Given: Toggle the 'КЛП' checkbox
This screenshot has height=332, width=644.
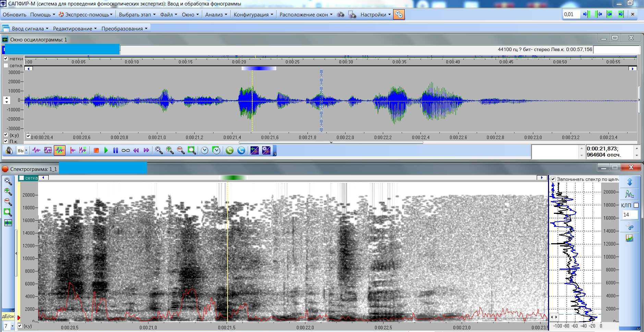Looking at the screenshot, I should tap(636, 205).
